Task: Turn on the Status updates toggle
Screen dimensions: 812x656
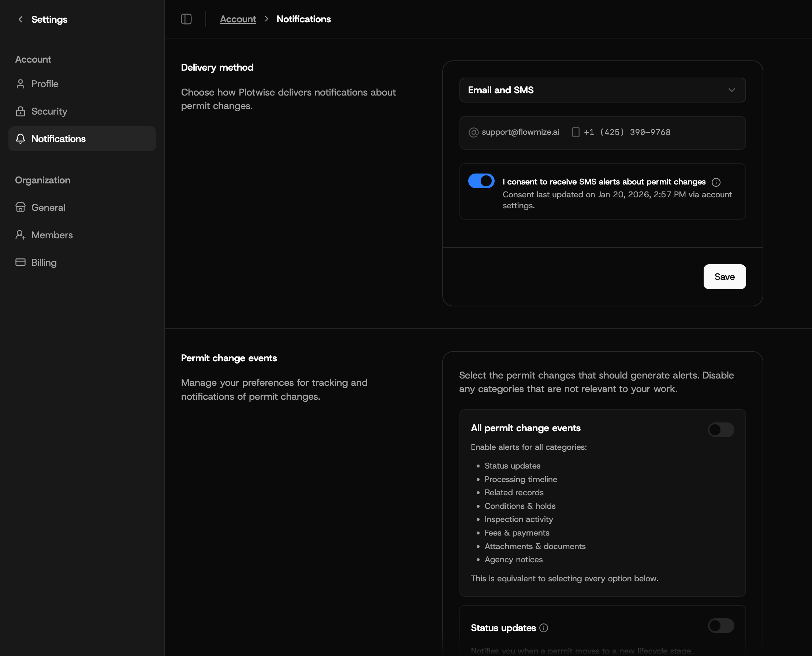Action: point(720,626)
